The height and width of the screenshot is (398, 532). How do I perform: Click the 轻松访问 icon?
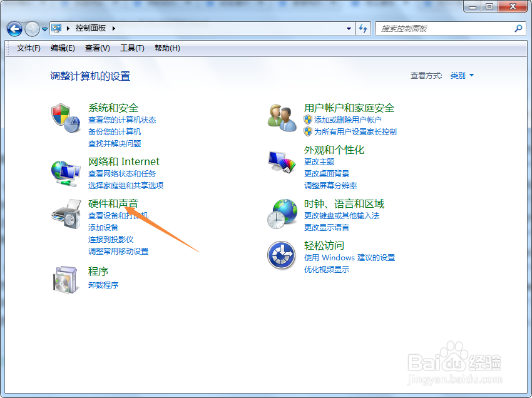(x=282, y=255)
